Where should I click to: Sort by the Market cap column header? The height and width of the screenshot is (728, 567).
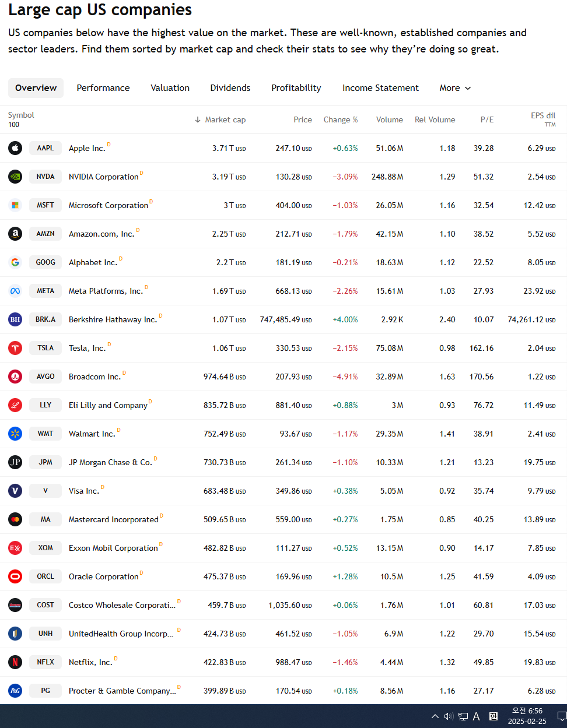tap(220, 119)
